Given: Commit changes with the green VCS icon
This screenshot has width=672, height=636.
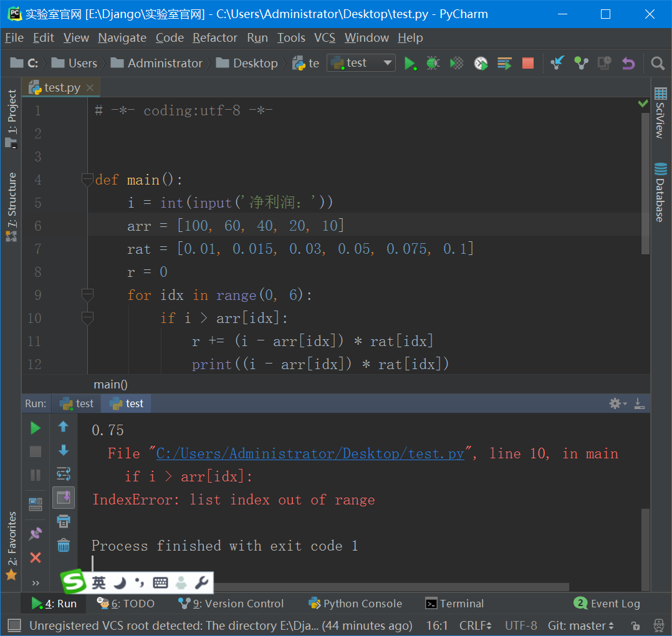Looking at the screenshot, I should (581, 64).
